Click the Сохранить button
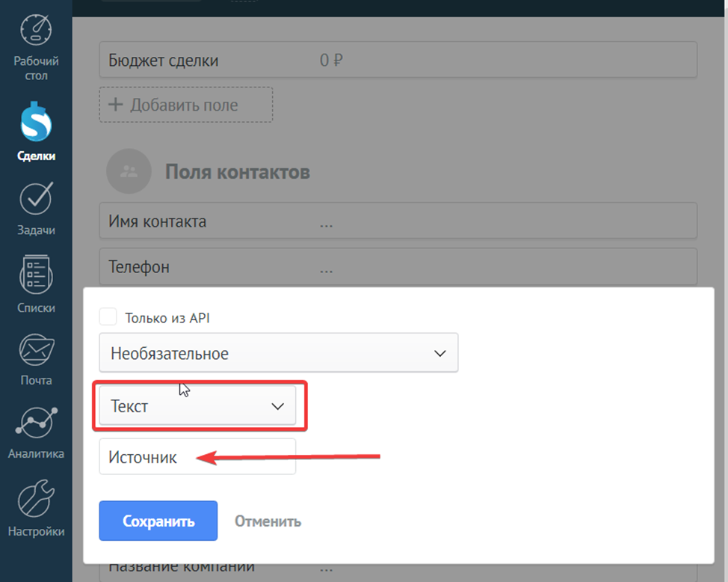 pos(158,521)
